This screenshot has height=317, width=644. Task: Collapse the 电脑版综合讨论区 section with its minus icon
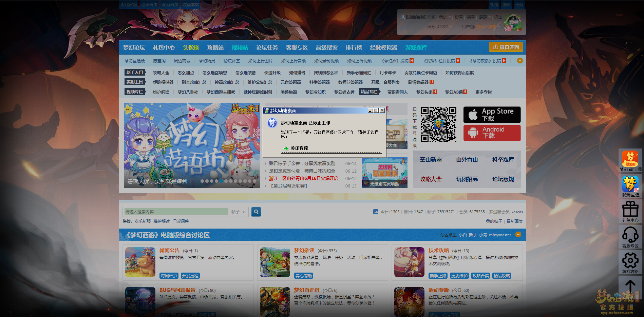click(518, 235)
